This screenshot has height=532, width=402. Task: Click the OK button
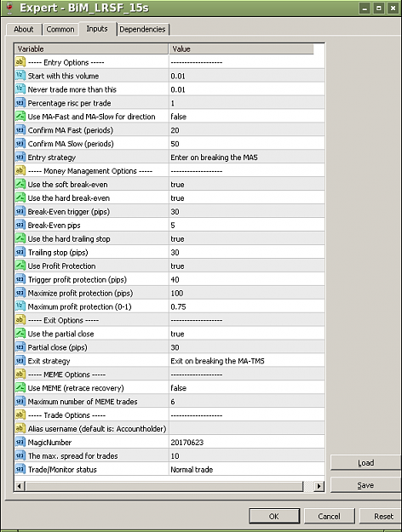[x=274, y=516]
